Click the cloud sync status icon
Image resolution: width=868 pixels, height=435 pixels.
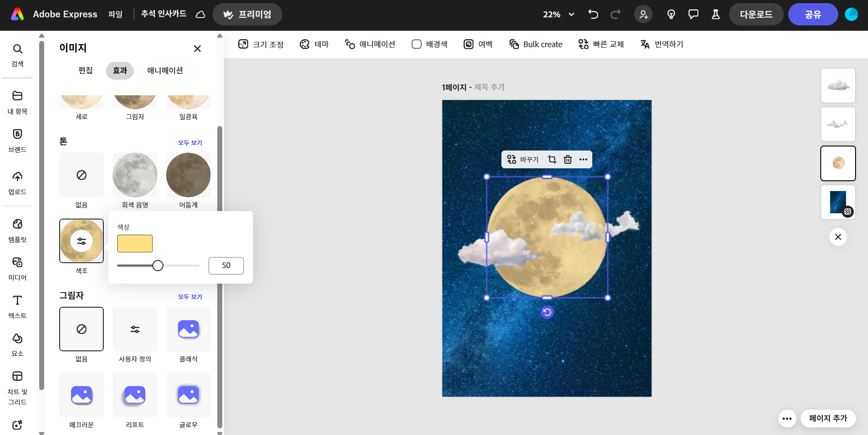(200, 14)
